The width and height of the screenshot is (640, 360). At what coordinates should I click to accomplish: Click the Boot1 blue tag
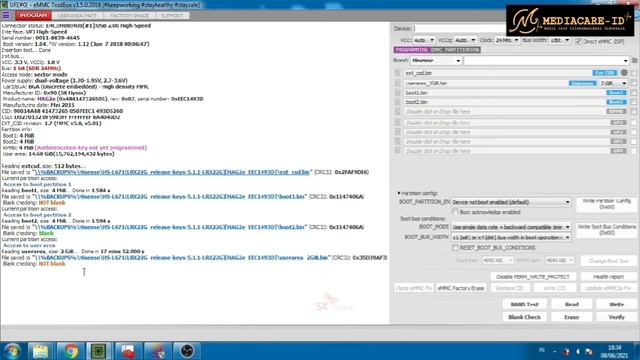(x=616, y=93)
